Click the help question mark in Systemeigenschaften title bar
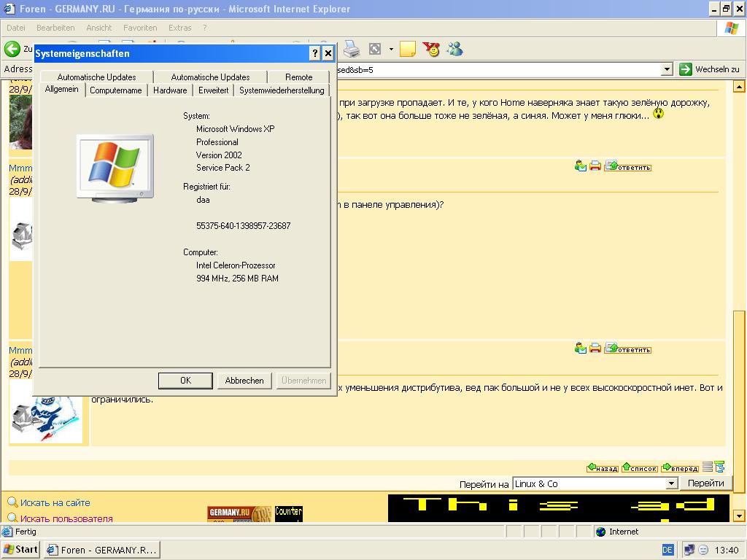747x560 pixels. coord(315,53)
